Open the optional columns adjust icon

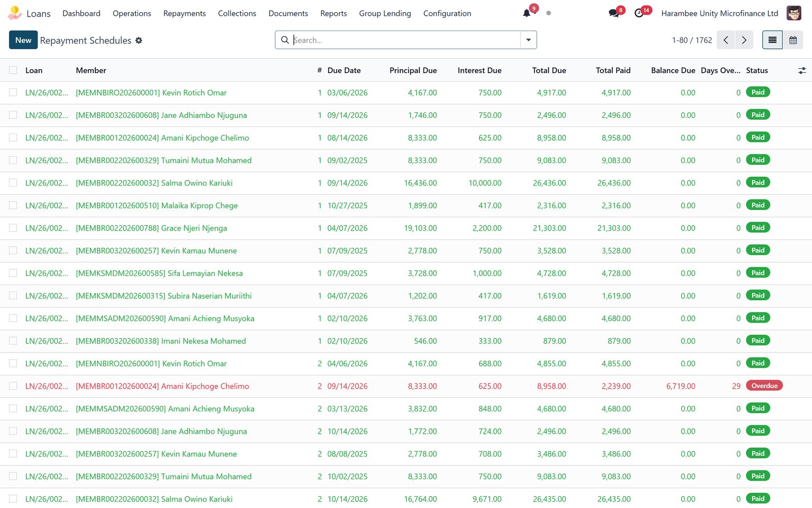(x=802, y=71)
